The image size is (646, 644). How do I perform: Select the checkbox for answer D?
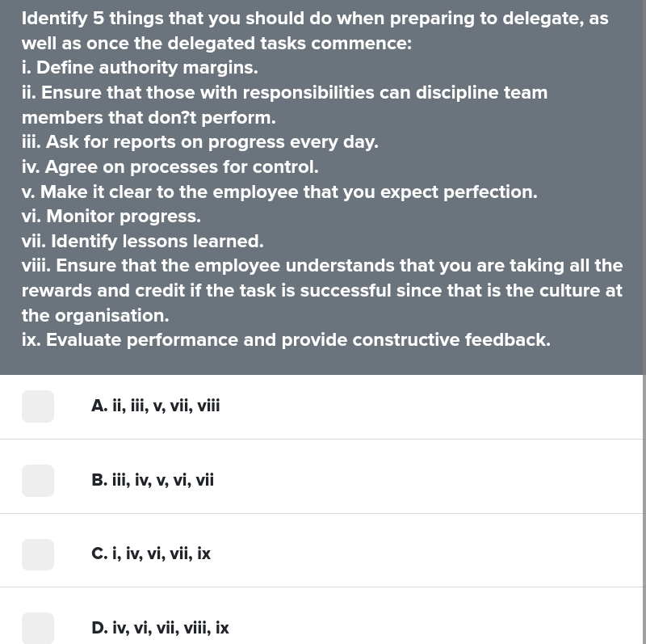tap(37, 628)
